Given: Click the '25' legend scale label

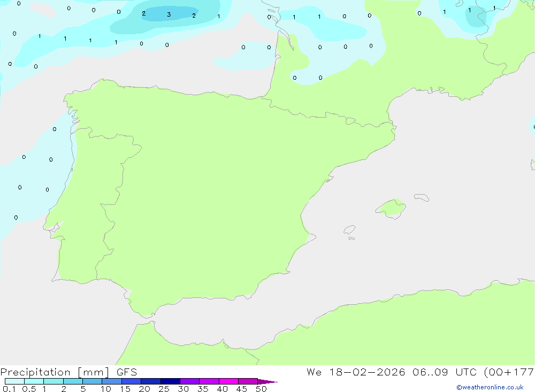Looking at the screenshot, I should point(164,389).
